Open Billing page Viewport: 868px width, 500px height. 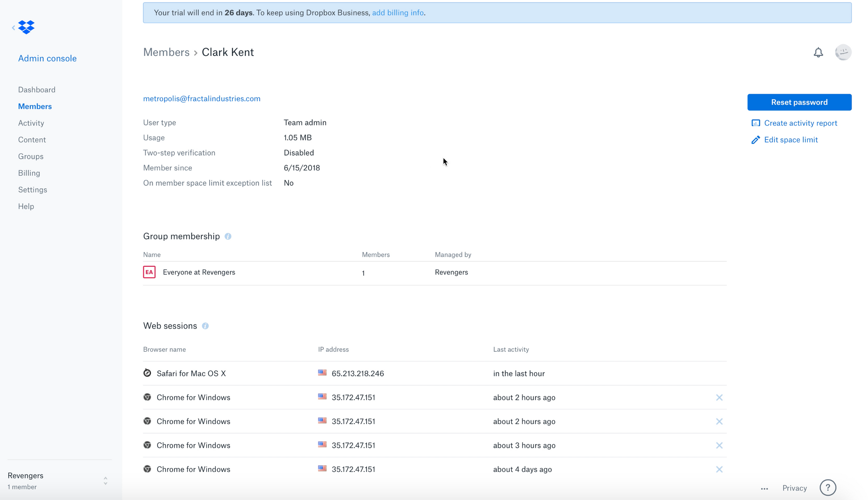29,173
